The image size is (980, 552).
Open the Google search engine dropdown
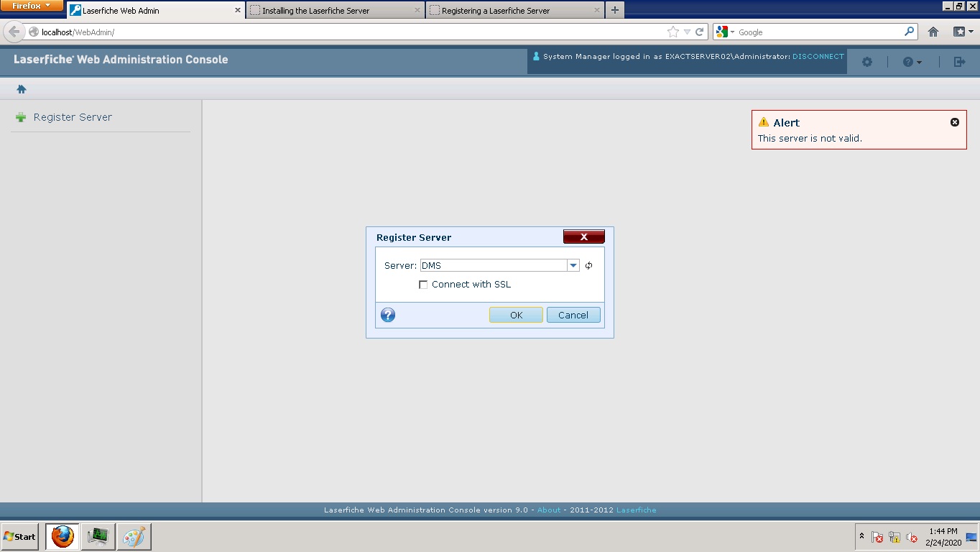coord(724,32)
